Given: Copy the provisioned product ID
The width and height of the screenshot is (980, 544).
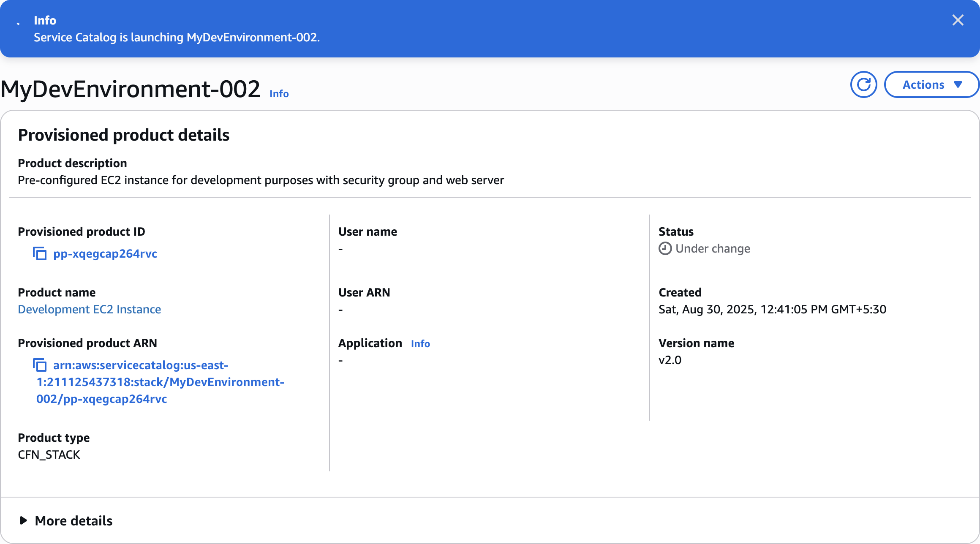Looking at the screenshot, I should coord(40,254).
